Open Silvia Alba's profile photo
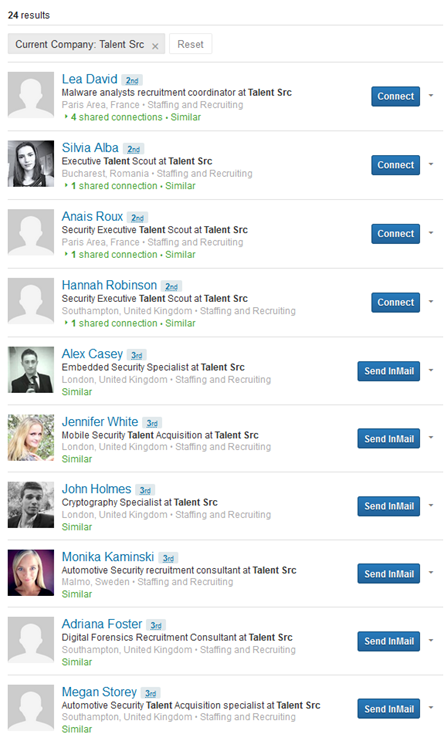 (x=31, y=164)
